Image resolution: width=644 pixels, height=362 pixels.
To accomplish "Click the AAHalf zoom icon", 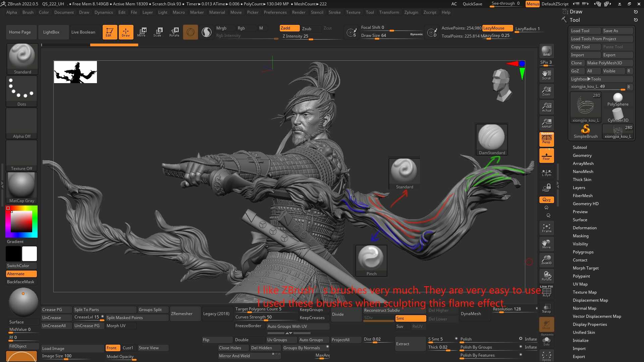I will (546, 123).
